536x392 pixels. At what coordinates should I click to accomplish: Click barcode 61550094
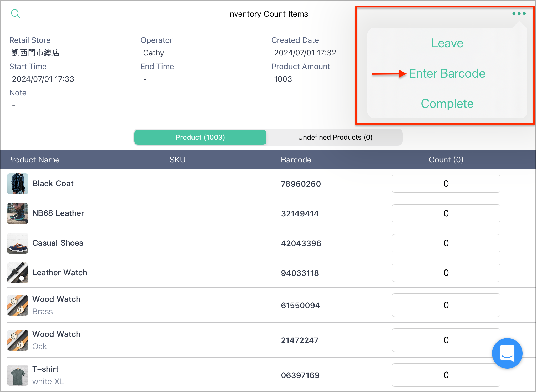point(301,305)
